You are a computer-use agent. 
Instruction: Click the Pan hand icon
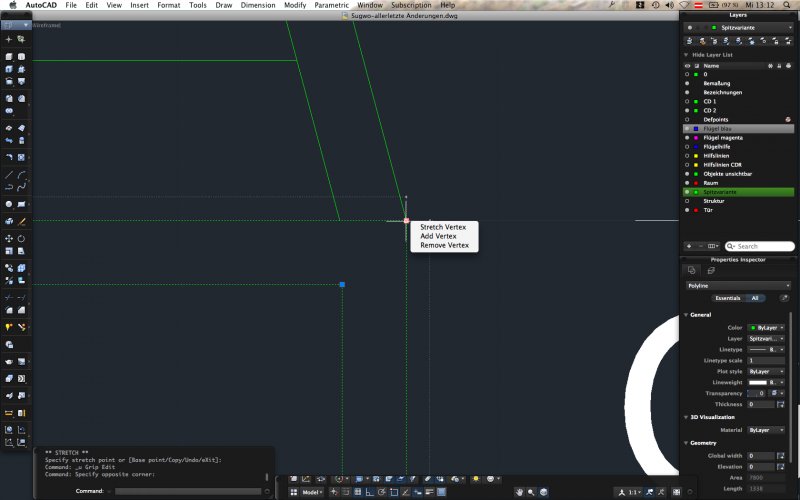point(519,492)
